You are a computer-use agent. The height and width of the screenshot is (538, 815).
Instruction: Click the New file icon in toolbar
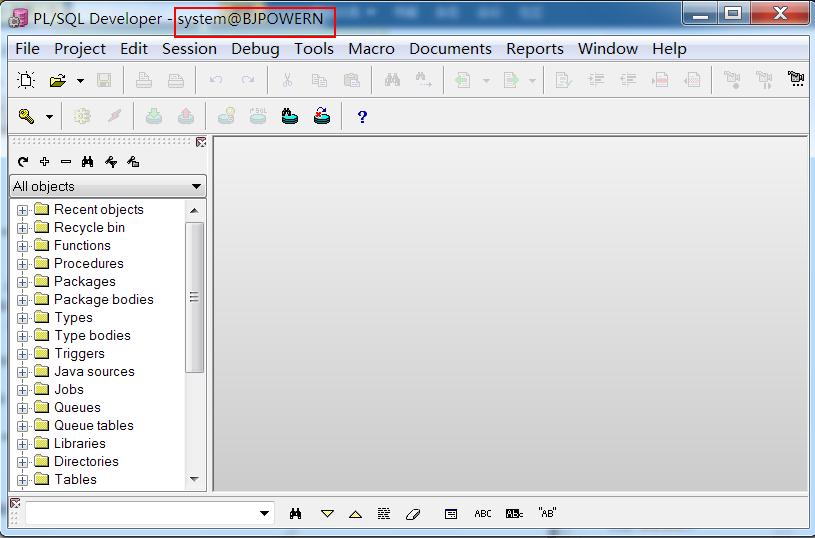(25, 80)
